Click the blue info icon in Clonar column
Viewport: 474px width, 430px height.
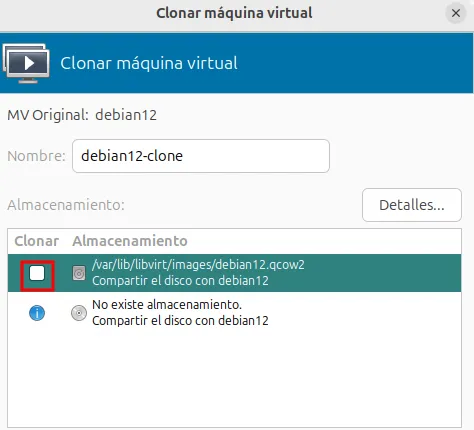37,313
